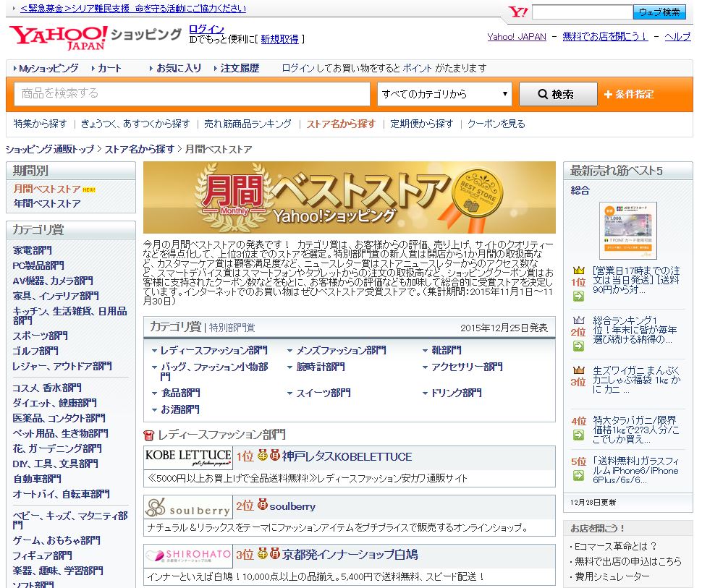This screenshot has width=702, height=588.
Task: Jump to アクセサリー部門 section
Action: [467, 367]
